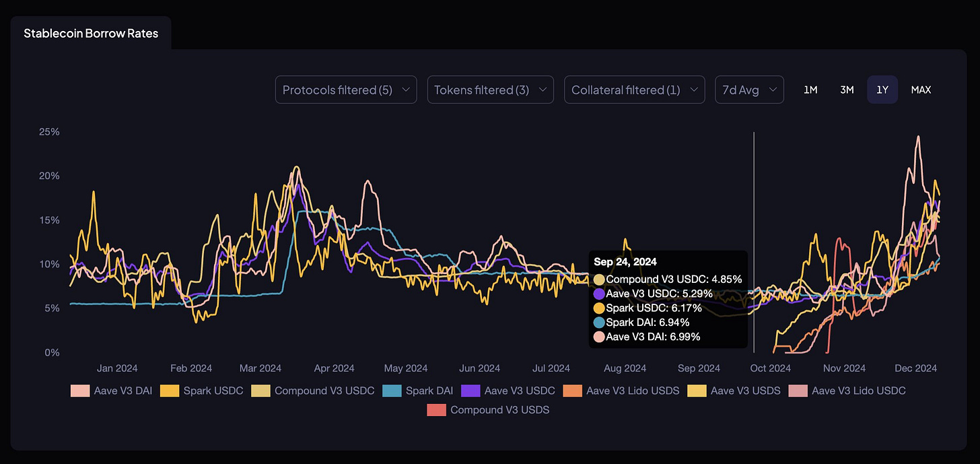Click the Apr 2024 axis label
Screen dimensions: 980x464
334,368
